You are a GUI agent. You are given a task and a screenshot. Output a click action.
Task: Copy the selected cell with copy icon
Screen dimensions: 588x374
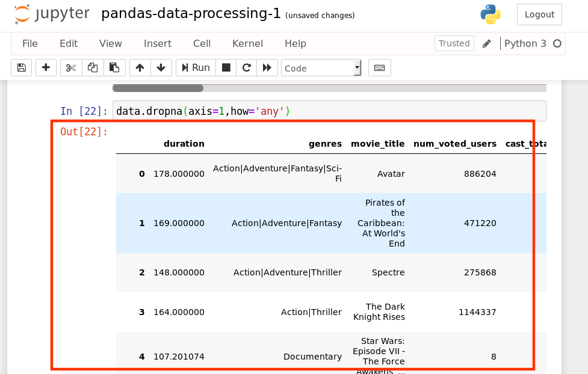[92, 67]
